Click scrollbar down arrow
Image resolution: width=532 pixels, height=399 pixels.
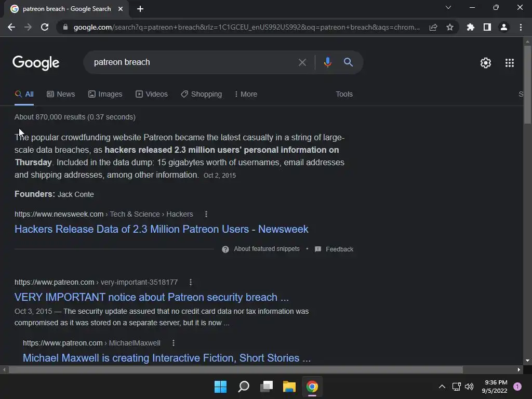click(527, 361)
